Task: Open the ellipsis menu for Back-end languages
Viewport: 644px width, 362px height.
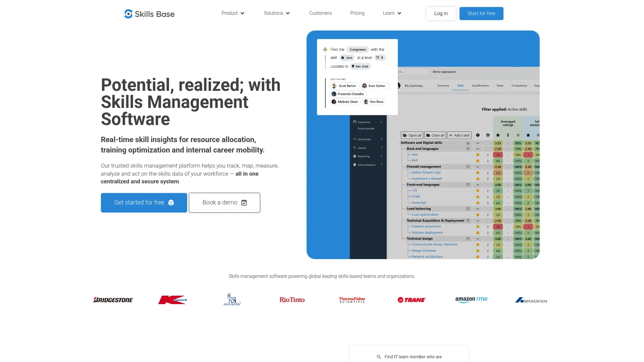Action: 478,149
